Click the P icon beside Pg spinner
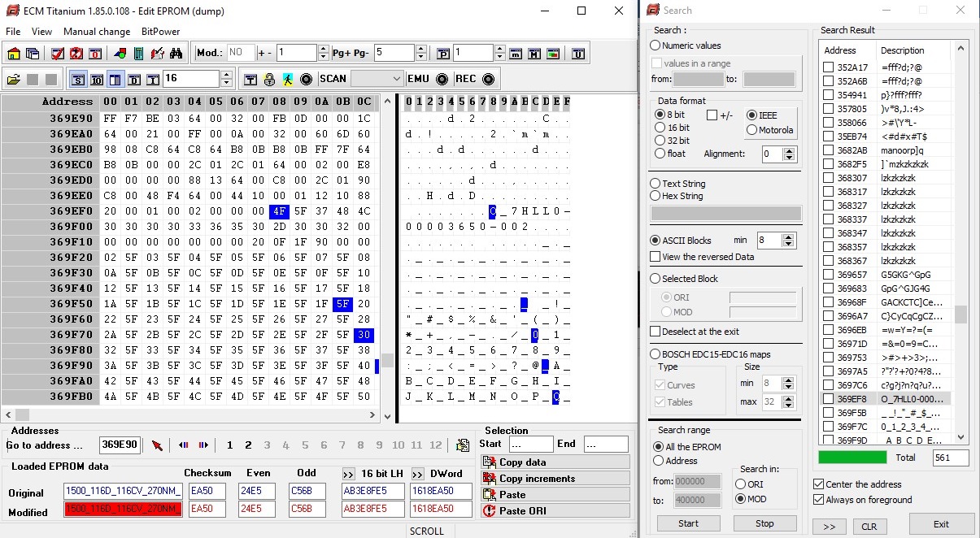 click(442, 54)
